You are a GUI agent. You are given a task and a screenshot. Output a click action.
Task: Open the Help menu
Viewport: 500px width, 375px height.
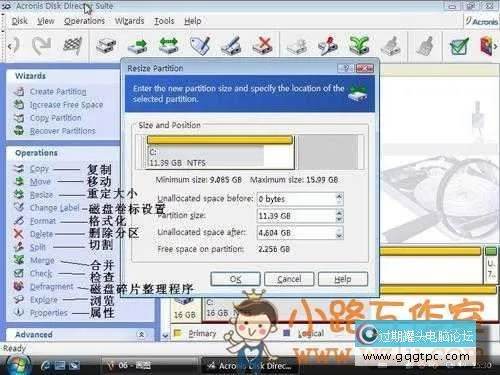tap(193, 21)
